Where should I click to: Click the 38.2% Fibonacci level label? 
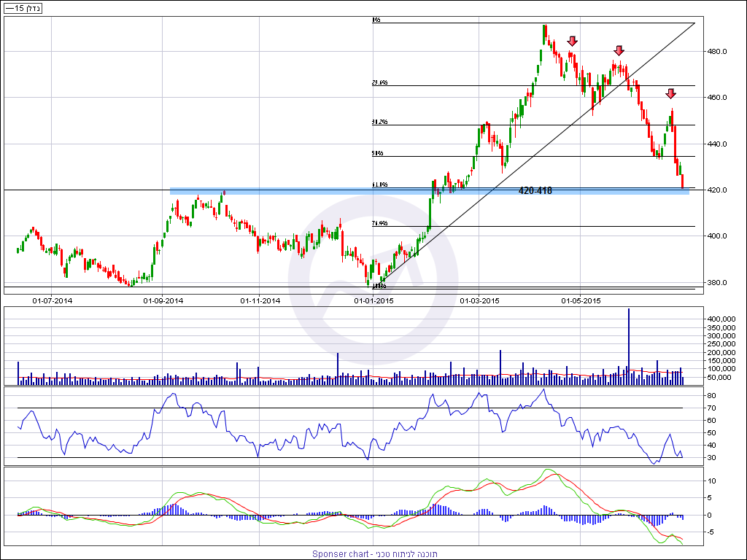point(379,122)
